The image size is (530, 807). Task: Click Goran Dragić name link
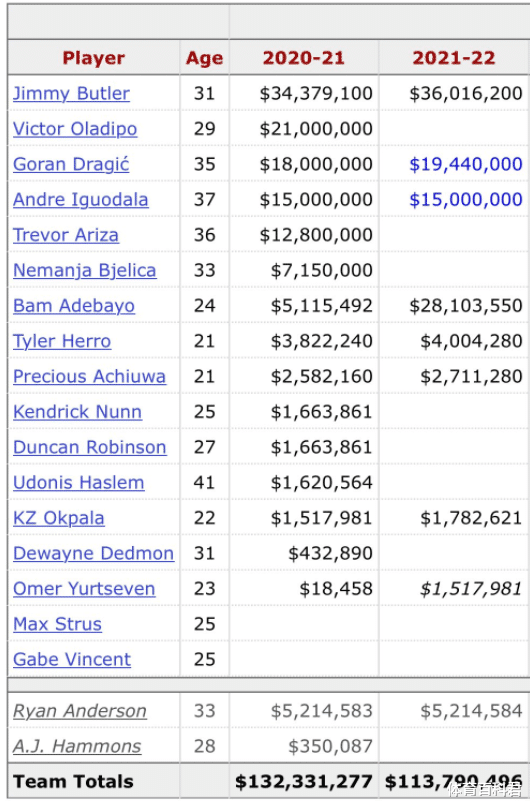pyautogui.click(x=71, y=164)
